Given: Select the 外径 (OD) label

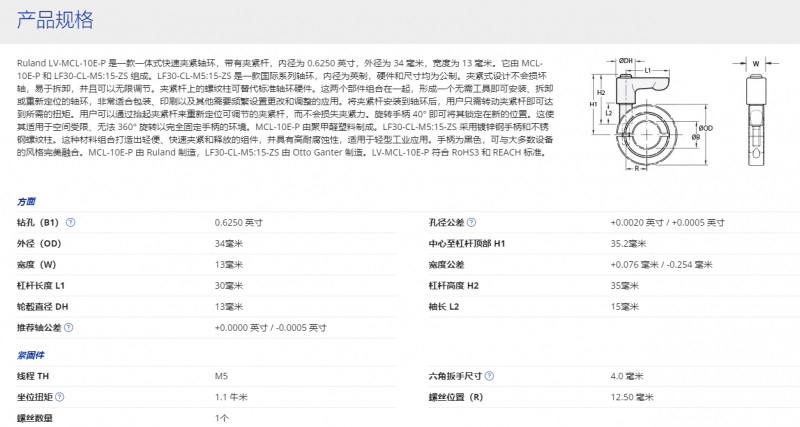Looking at the screenshot, I should tap(39, 243).
